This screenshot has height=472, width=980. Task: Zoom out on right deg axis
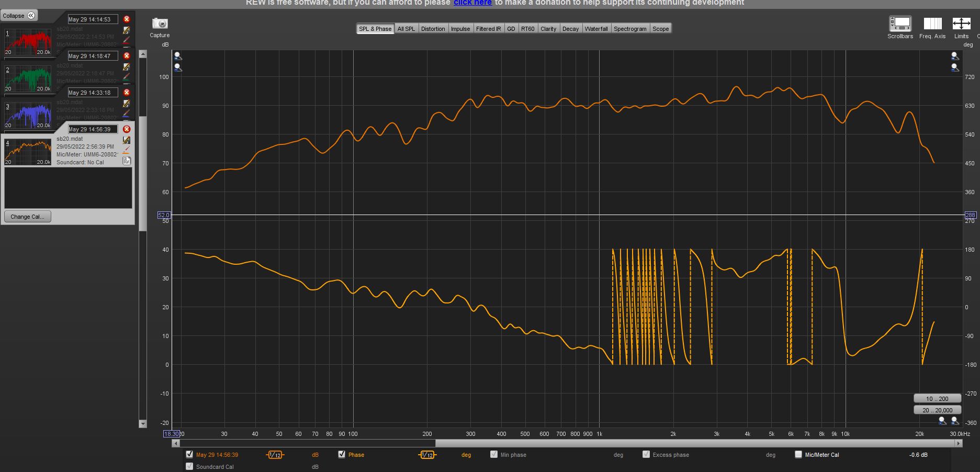(955, 68)
